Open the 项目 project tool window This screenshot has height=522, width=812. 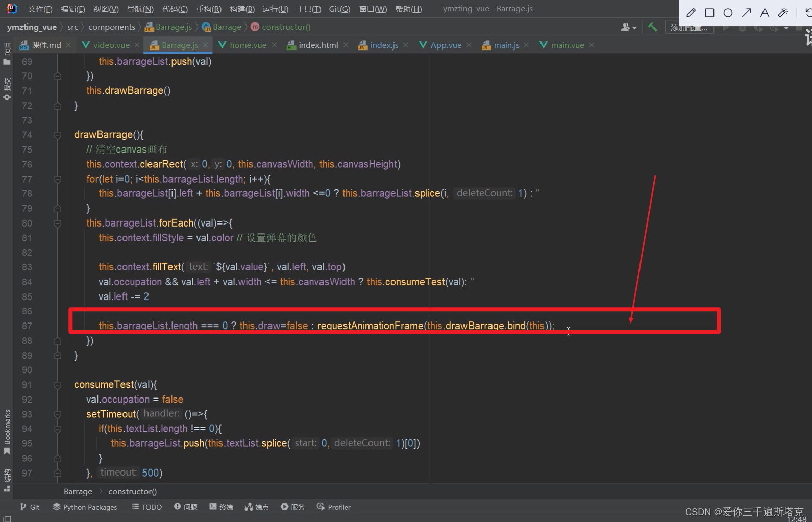click(x=7, y=54)
